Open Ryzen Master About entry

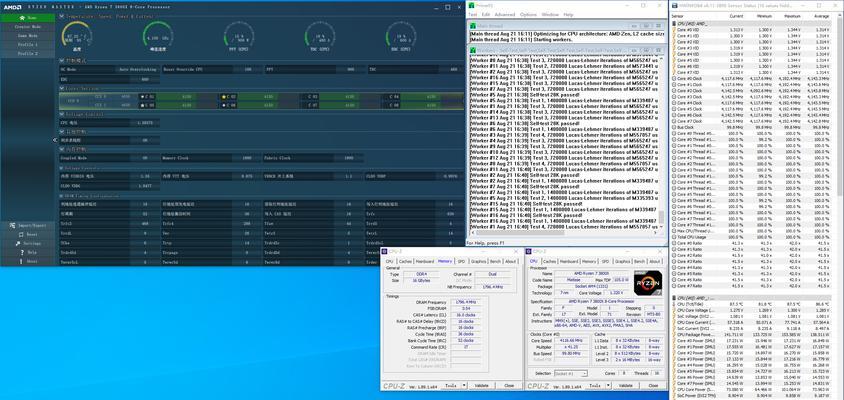(x=27, y=262)
